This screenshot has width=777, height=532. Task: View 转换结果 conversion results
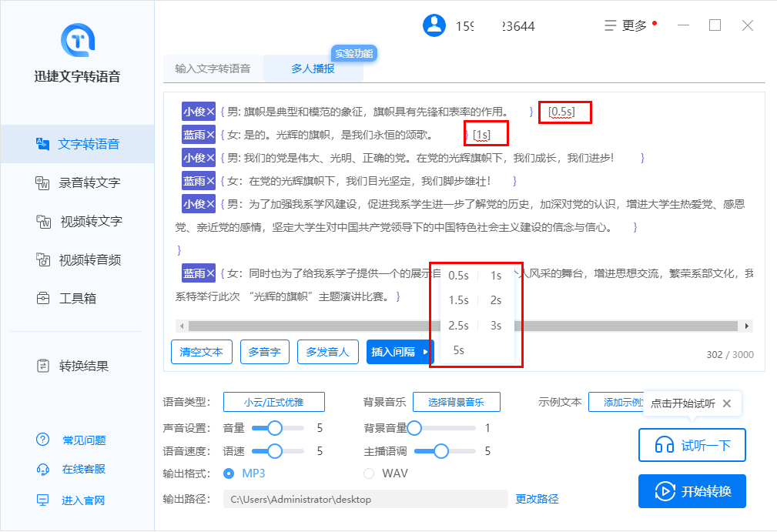(83, 366)
